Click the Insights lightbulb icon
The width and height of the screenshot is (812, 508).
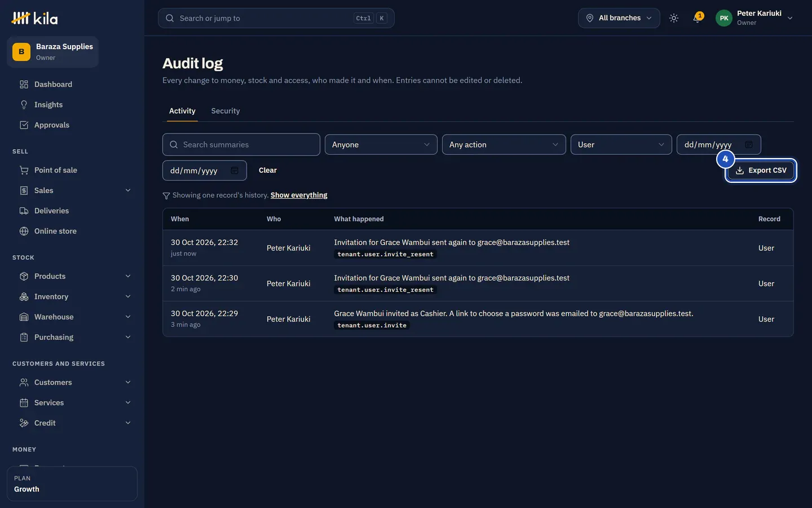(x=24, y=105)
